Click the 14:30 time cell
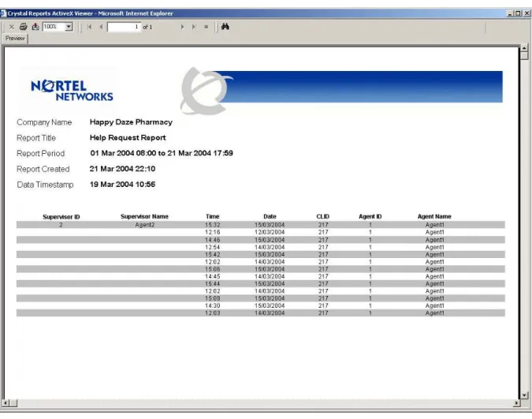This screenshot has width=532, height=419. click(212, 306)
